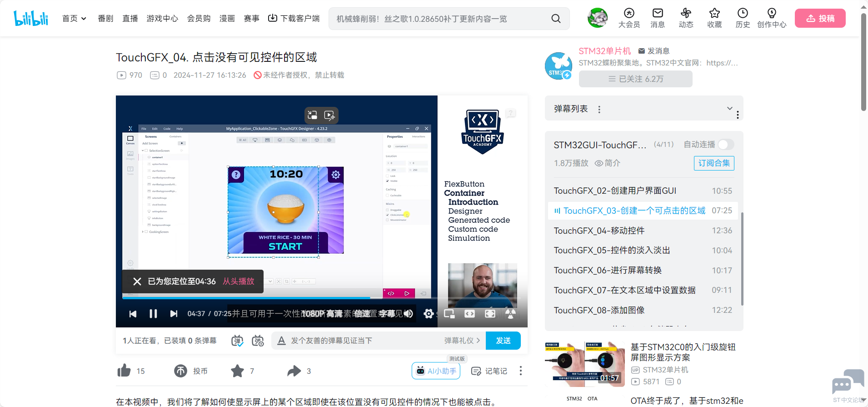This screenshot has width=868, height=407.
Task: Open the 记笔记 notes tool
Action: click(x=489, y=371)
